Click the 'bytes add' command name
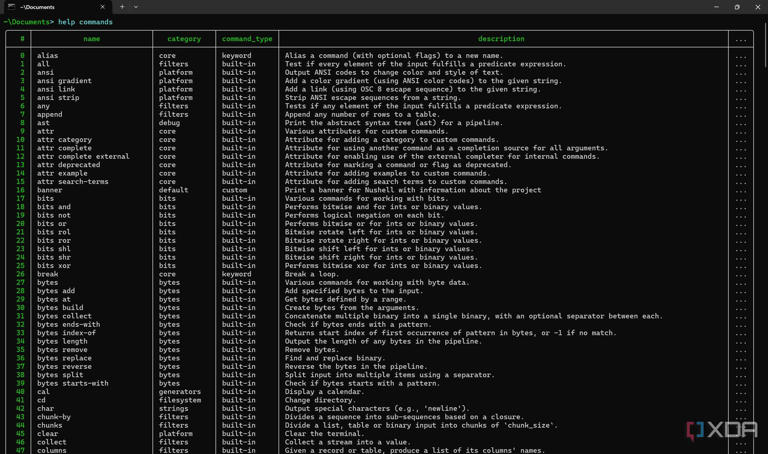768x454 pixels. [56, 291]
